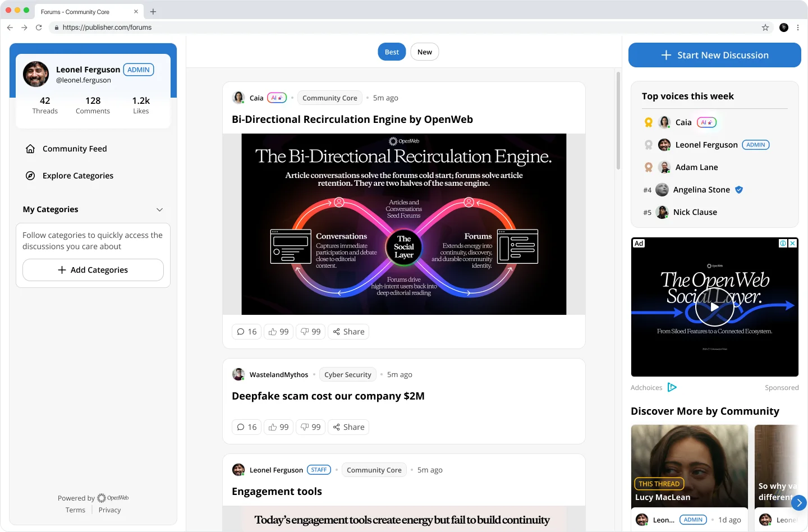Open the Bi-Directional Recirculation Engine infographic image
Image resolution: width=808 pixels, height=532 pixels.
(x=404, y=224)
